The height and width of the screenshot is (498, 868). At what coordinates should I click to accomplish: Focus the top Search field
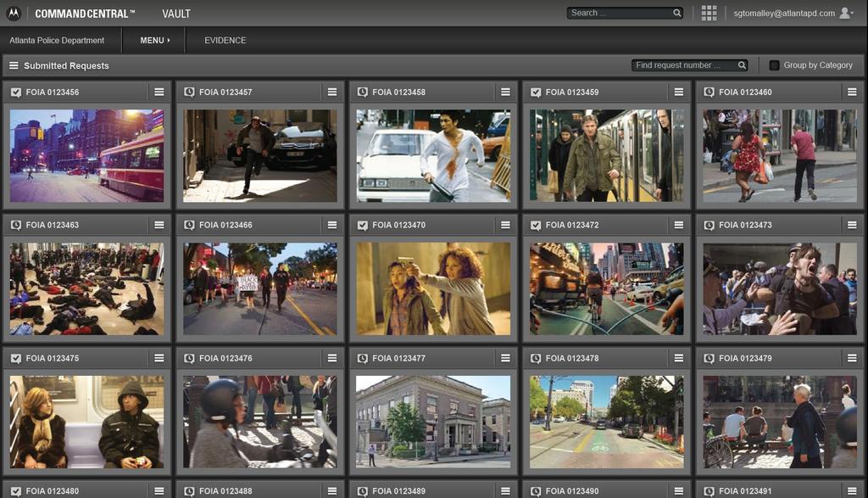(625, 13)
